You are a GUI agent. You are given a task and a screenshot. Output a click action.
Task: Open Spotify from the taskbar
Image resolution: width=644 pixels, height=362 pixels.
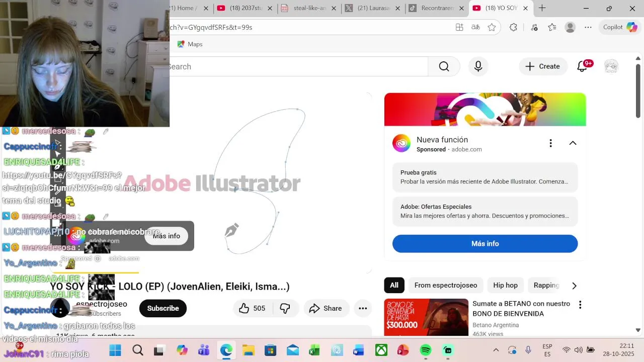(426, 350)
